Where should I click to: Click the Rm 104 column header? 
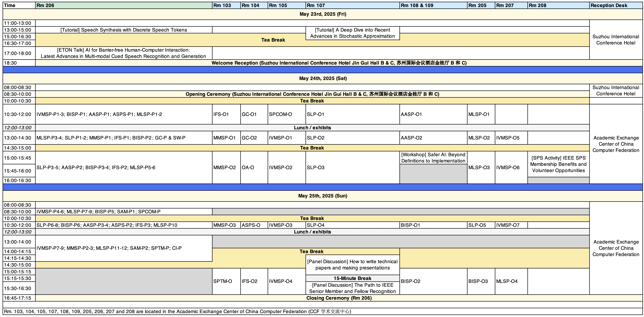254,5
